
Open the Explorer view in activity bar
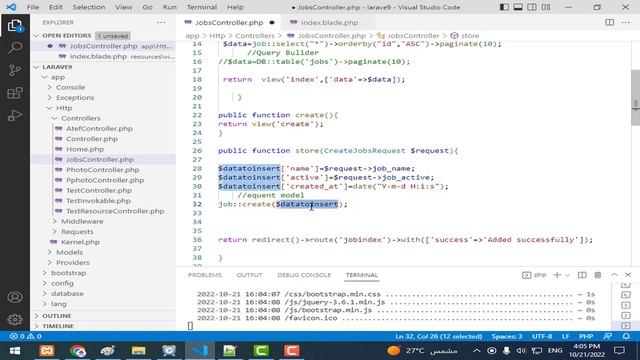tap(15, 26)
